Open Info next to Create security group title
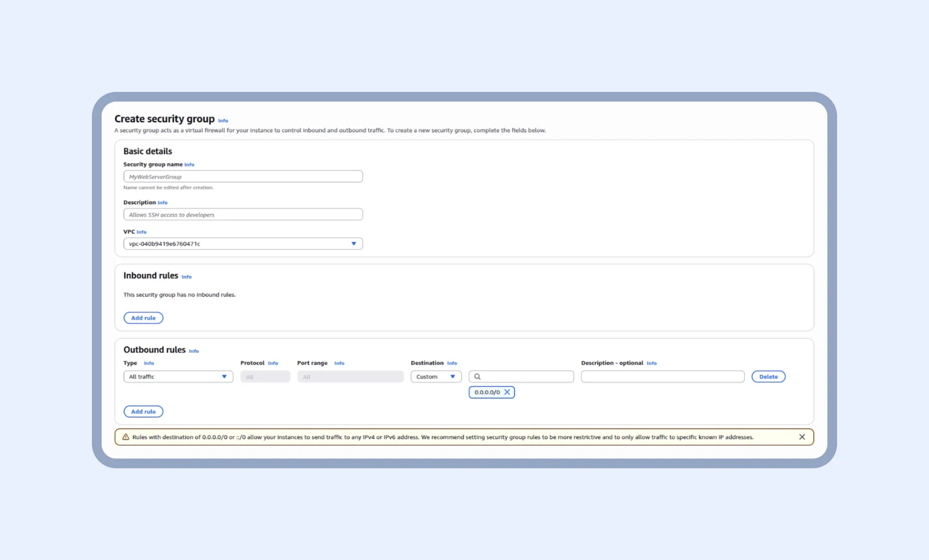929x560 pixels. click(x=223, y=120)
